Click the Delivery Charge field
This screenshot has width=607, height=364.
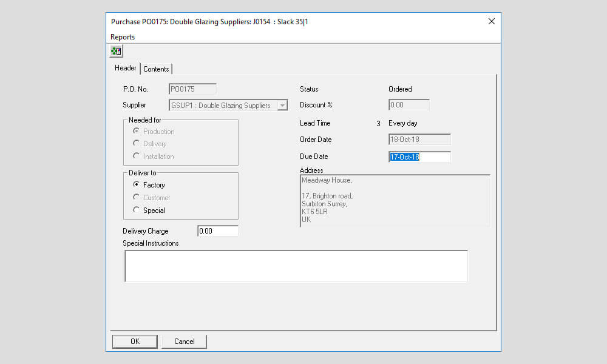point(217,231)
